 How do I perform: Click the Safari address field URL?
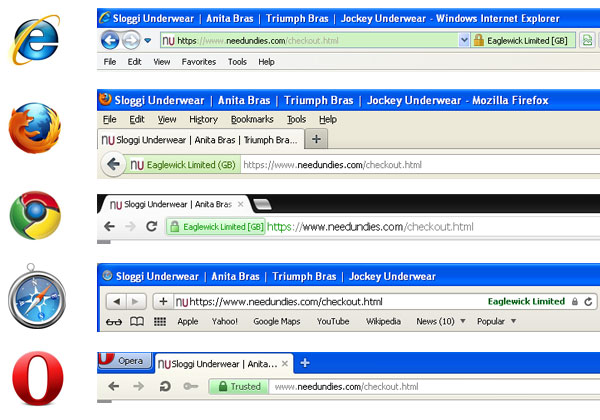(286, 302)
